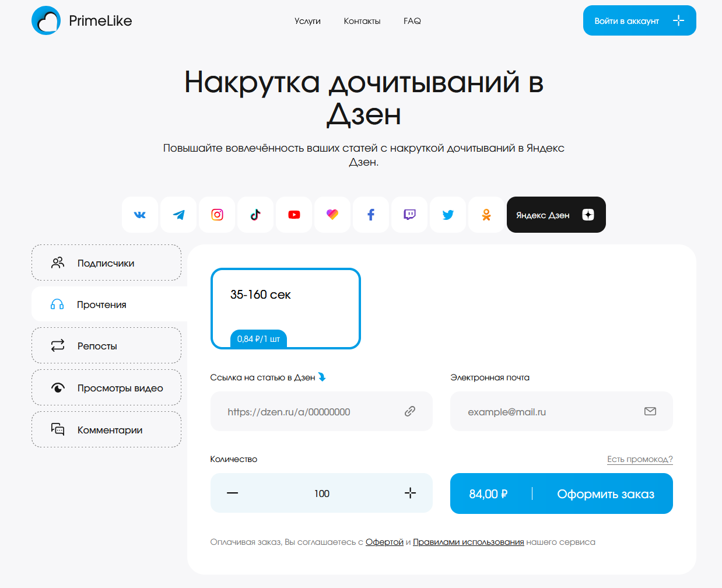The width and height of the screenshot is (722, 588).
Task: Select the Likee heart icon
Action: [332, 215]
